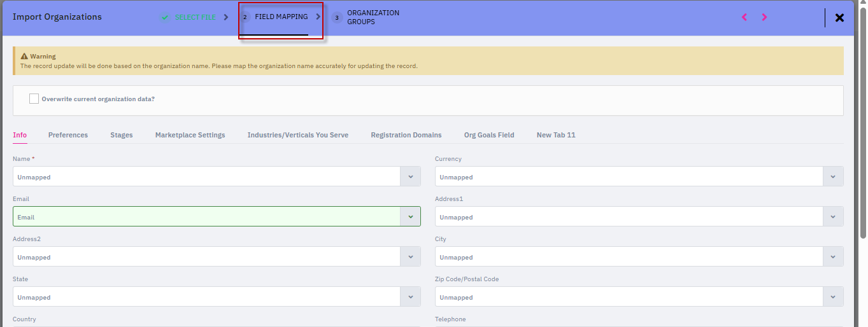
Task: Open the Currency mapping dropdown
Action: tap(832, 177)
